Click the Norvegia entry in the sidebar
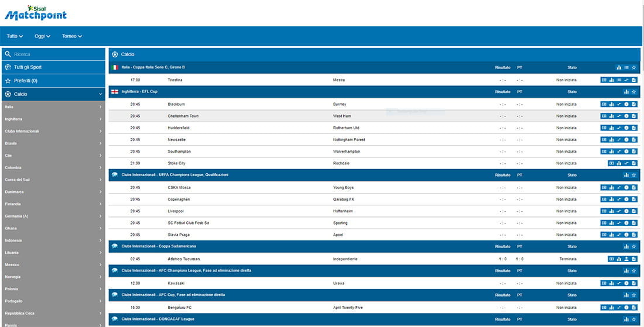This screenshot has width=644, height=327. [x=53, y=277]
